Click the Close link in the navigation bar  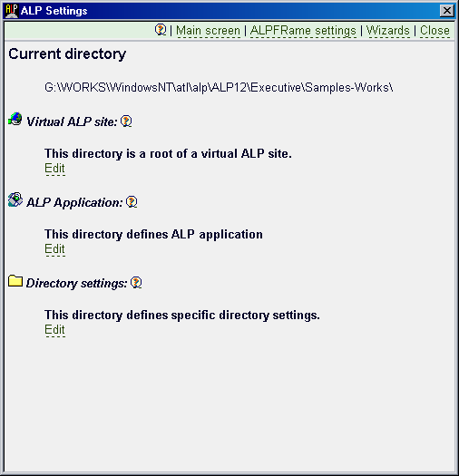pos(435,30)
